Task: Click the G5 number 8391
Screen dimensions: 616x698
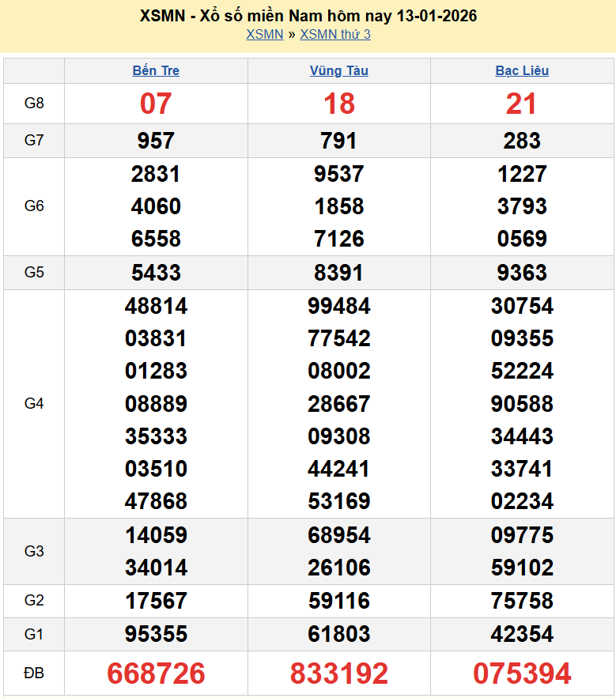Action: [x=338, y=273]
